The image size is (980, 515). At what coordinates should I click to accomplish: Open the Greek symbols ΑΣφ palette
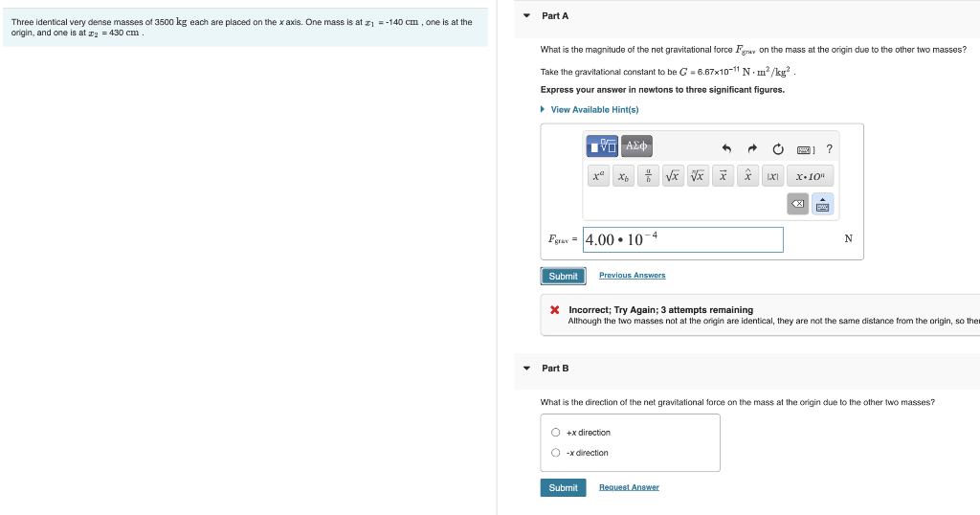[636, 146]
